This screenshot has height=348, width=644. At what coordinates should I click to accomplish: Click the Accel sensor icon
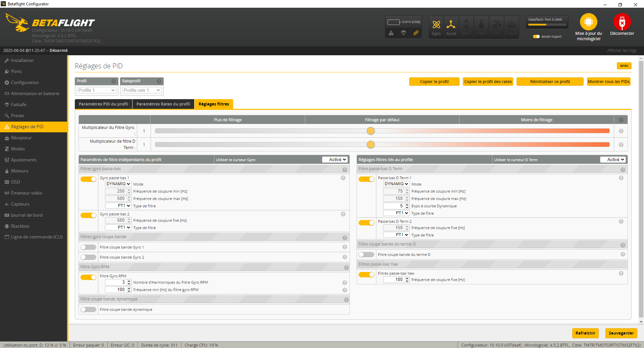451,27
